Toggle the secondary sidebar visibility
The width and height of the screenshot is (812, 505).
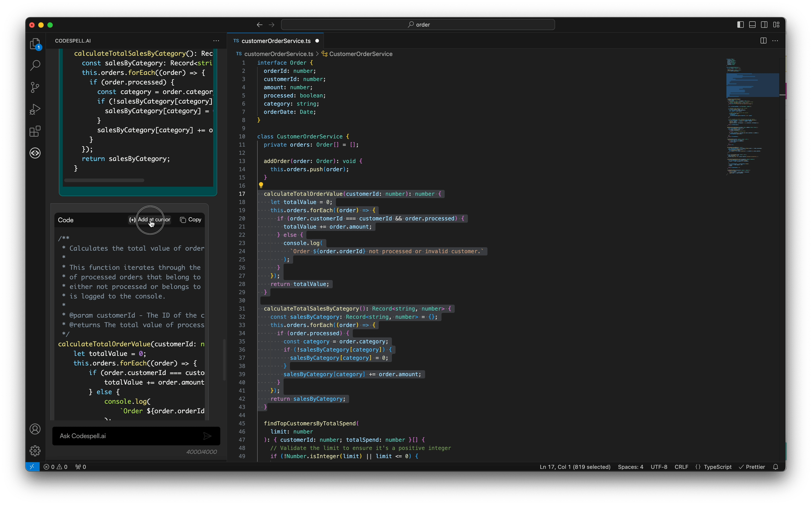(x=765, y=24)
